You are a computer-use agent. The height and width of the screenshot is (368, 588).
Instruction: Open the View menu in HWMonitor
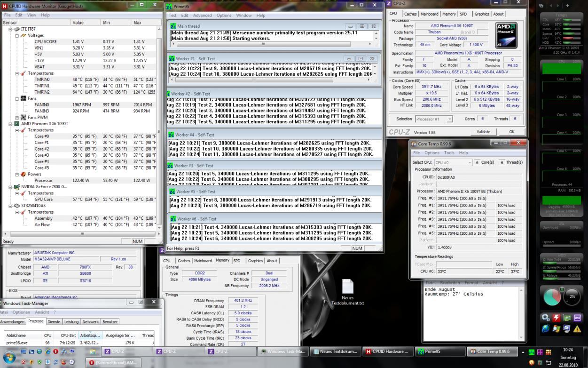[31, 15]
